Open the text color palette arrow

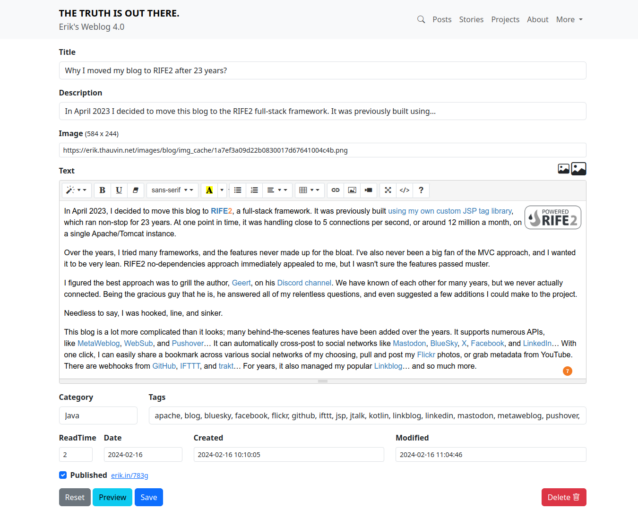click(222, 190)
